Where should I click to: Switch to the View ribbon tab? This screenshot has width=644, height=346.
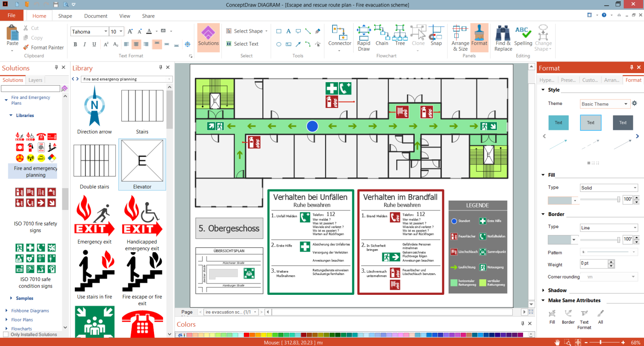point(125,16)
